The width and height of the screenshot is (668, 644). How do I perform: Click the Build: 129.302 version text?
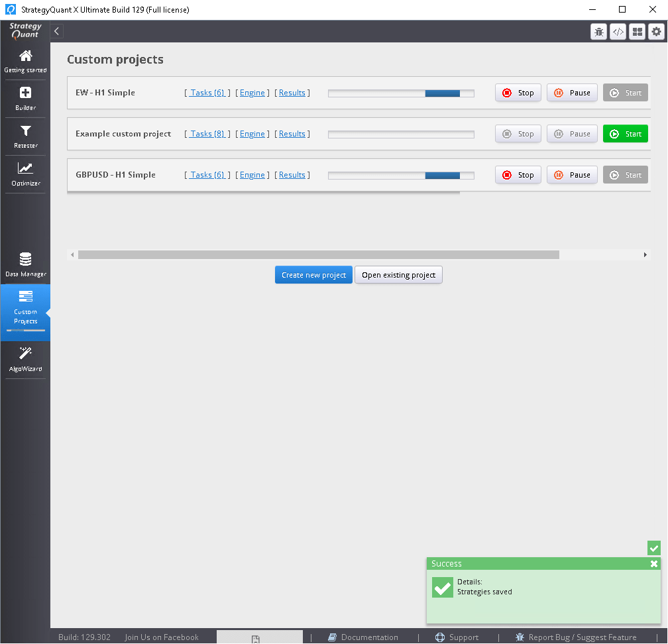[x=84, y=637]
